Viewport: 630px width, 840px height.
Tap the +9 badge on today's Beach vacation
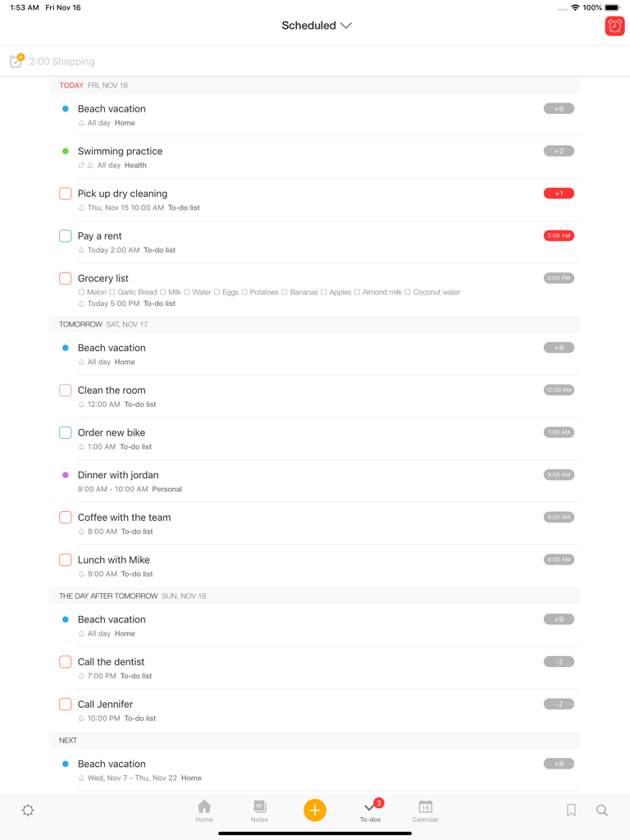pos(559,107)
